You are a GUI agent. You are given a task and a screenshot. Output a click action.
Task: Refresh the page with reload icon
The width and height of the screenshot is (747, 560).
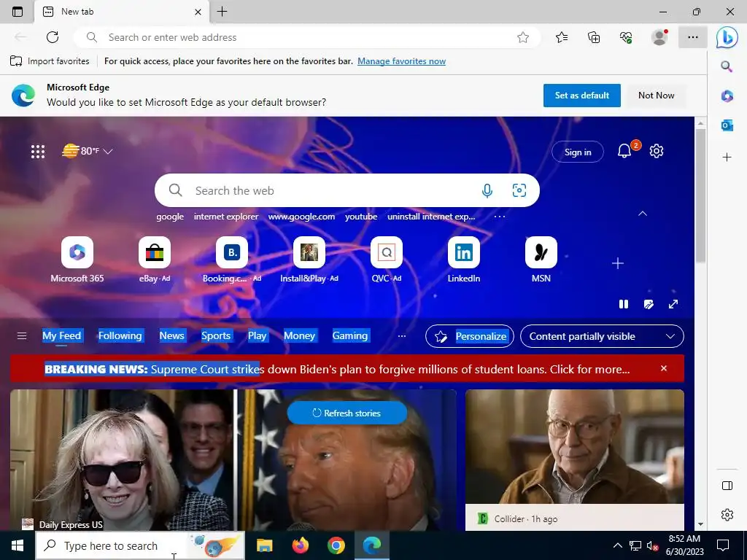[53, 37]
